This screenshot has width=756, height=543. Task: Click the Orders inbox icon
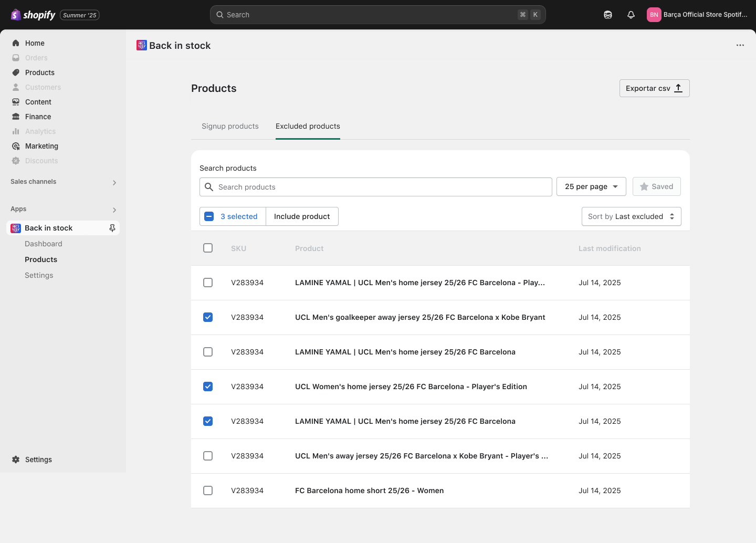pyautogui.click(x=16, y=58)
